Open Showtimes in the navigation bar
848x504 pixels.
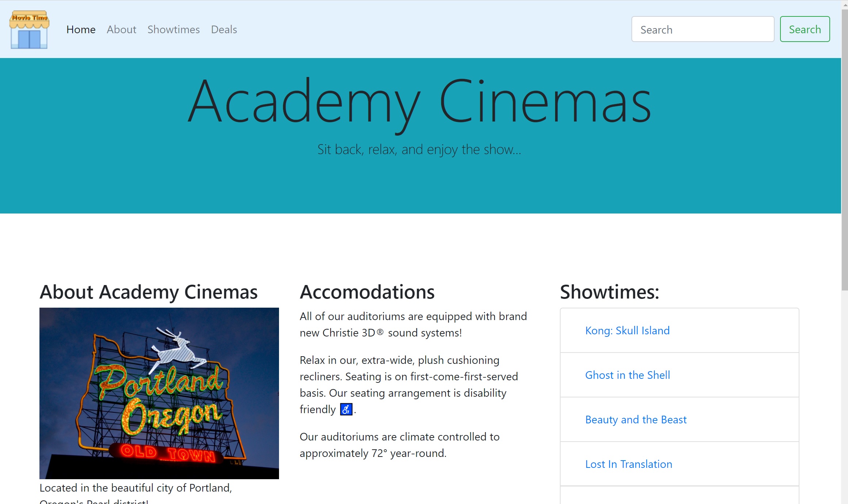coord(173,30)
